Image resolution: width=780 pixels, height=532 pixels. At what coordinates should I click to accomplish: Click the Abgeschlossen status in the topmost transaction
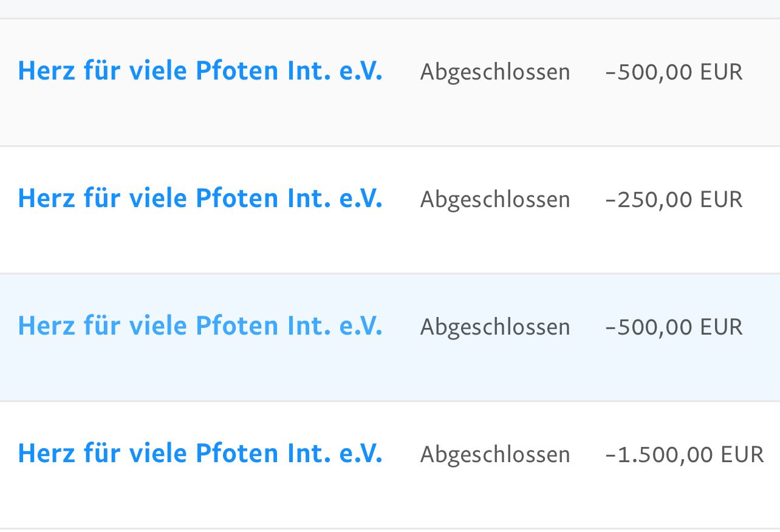click(495, 72)
